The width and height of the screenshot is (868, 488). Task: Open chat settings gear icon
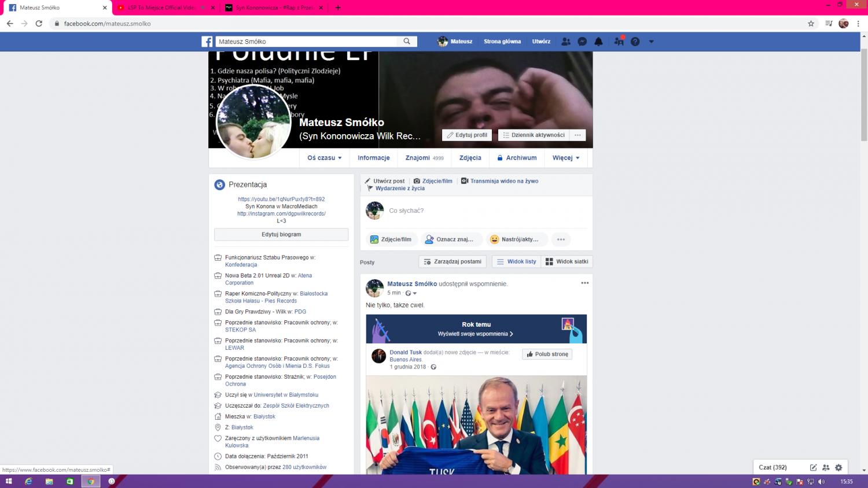pyautogui.click(x=838, y=467)
